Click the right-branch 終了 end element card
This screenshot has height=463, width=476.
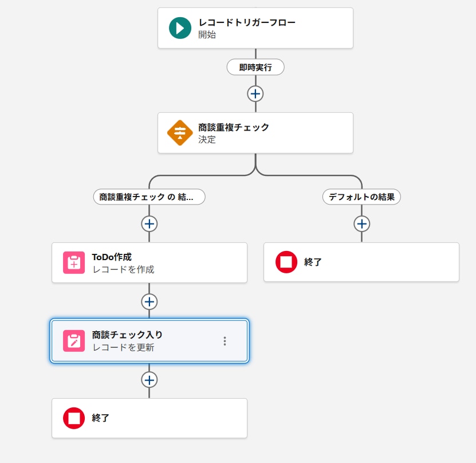click(x=361, y=261)
